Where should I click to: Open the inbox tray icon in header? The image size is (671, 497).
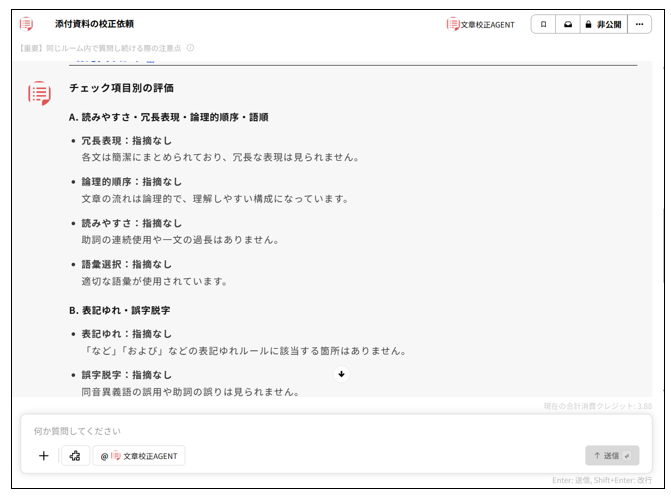tap(568, 24)
